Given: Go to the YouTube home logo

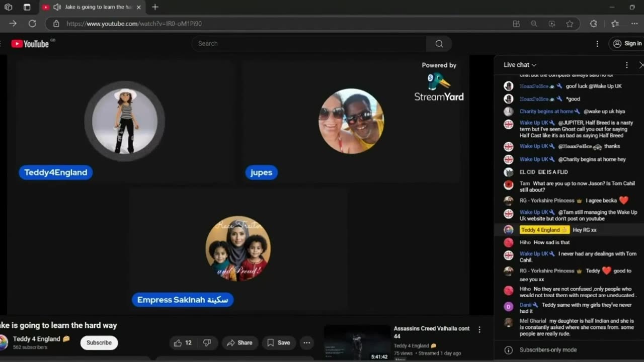Looking at the screenshot, I should (30, 44).
